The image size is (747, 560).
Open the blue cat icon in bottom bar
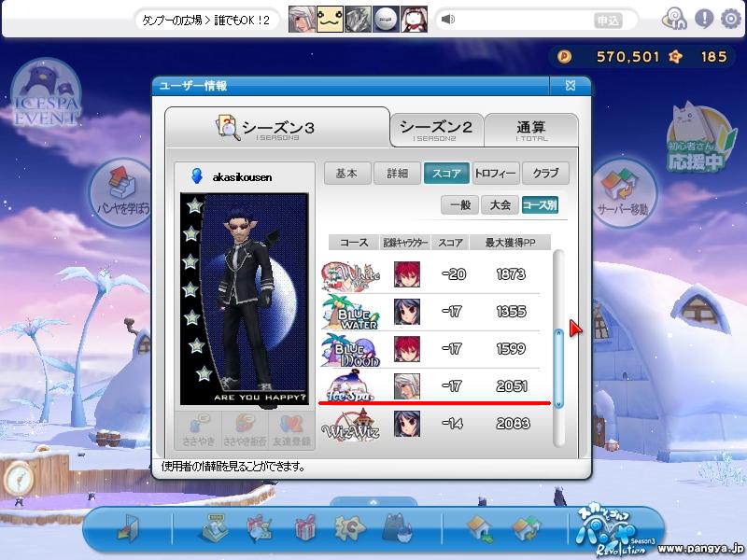pos(398,527)
